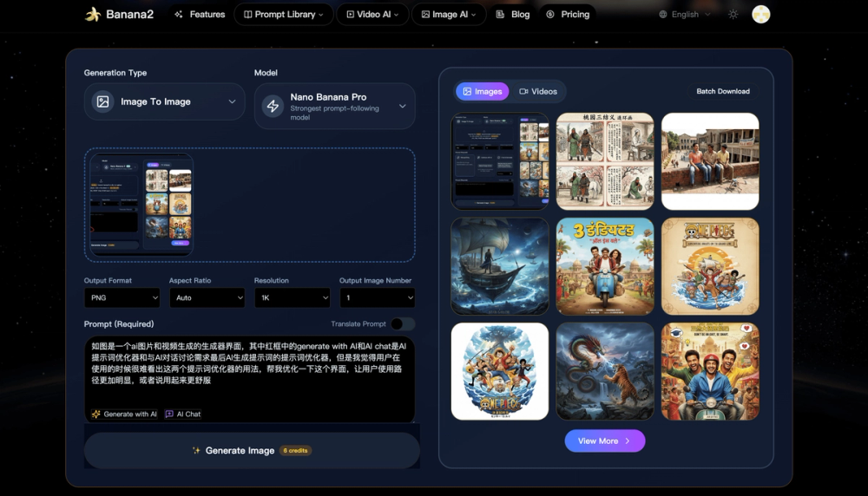
Task: Open the Features sparkle icon link
Action: [x=178, y=15]
